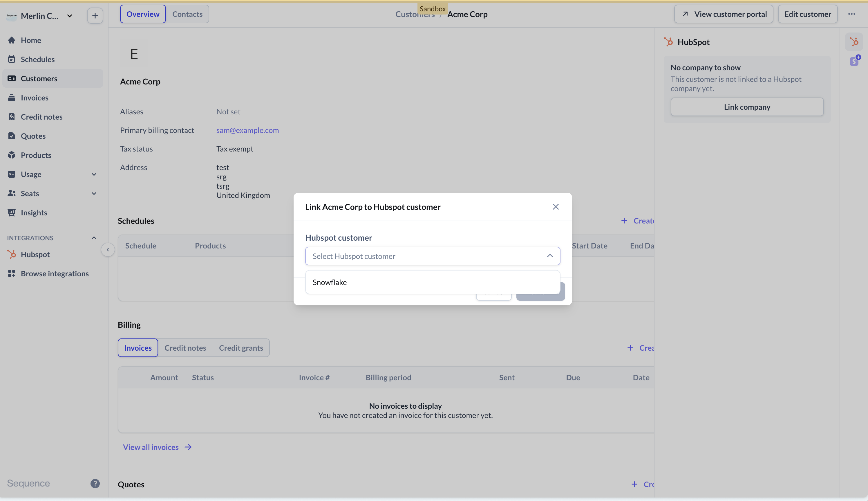Click the HubSpot logo in the panel header
The image size is (868, 501).
(x=668, y=42)
